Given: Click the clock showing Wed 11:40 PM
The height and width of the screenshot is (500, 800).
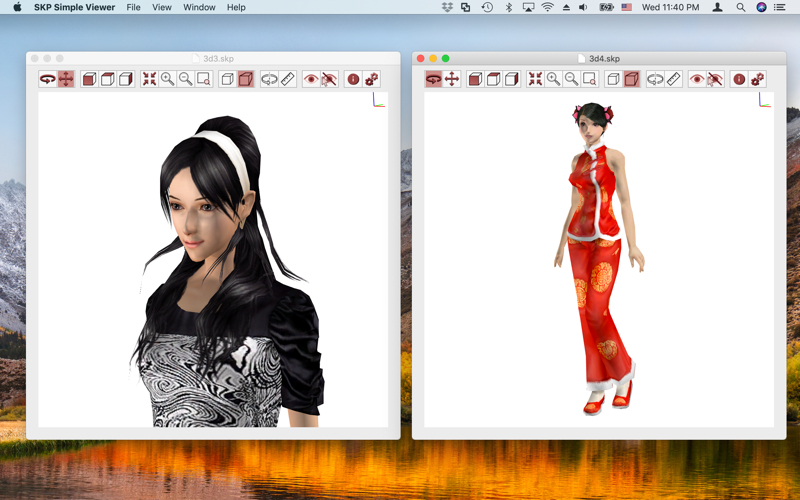Looking at the screenshot, I should coord(670,7).
